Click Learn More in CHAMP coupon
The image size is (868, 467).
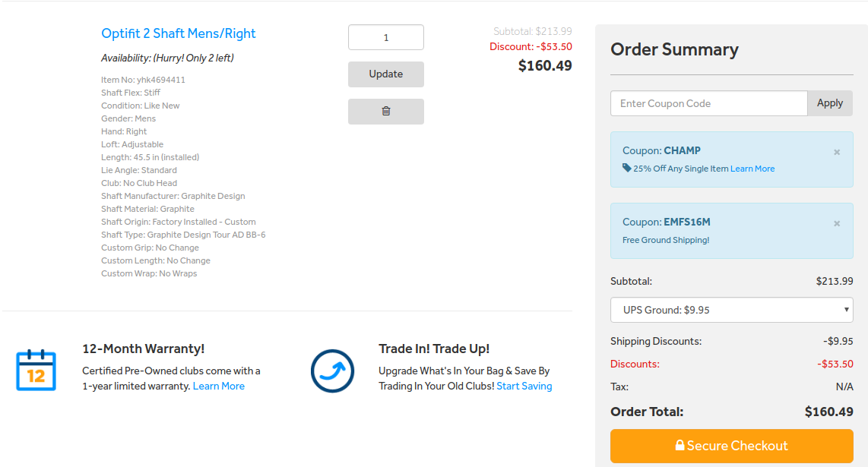pyautogui.click(x=752, y=169)
